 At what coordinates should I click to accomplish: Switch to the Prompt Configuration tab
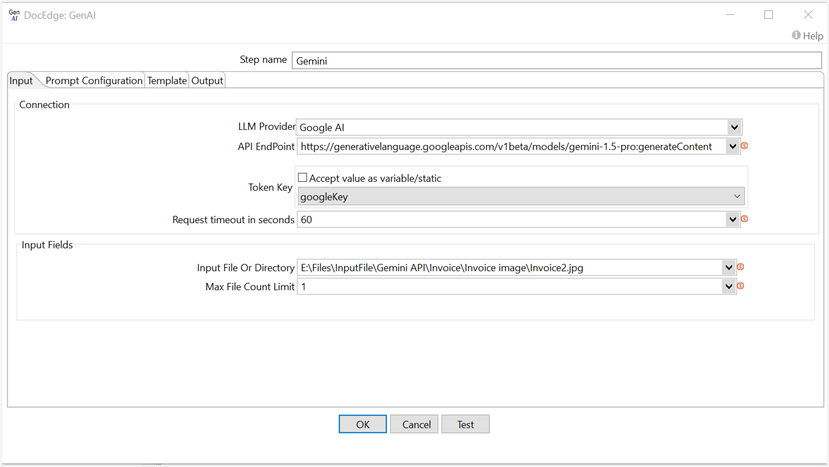[94, 81]
